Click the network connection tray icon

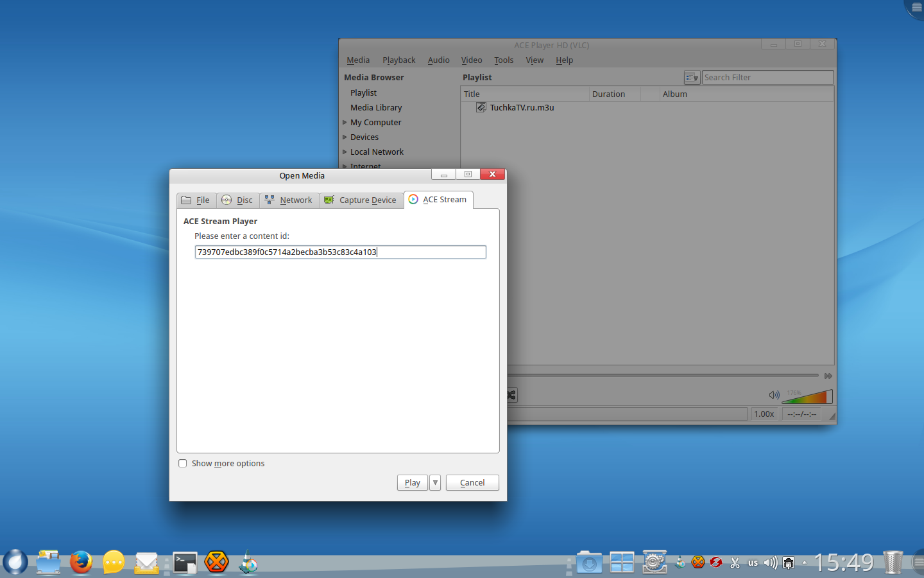point(789,563)
